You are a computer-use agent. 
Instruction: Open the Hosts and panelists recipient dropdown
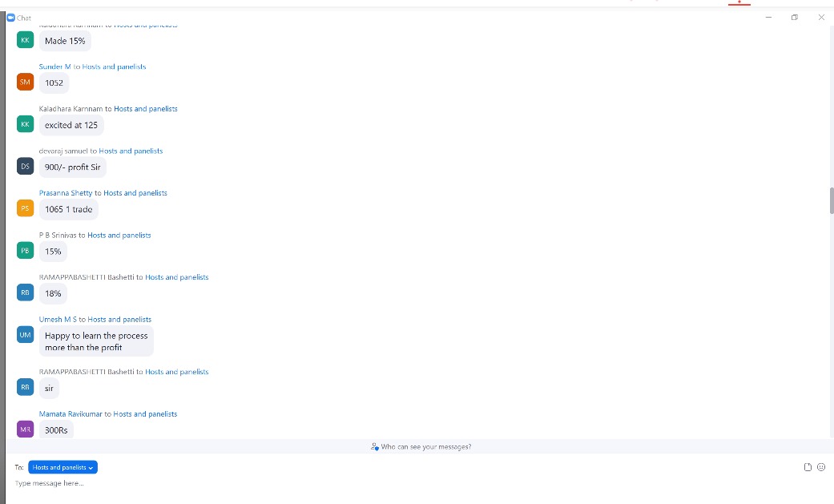point(62,467)
